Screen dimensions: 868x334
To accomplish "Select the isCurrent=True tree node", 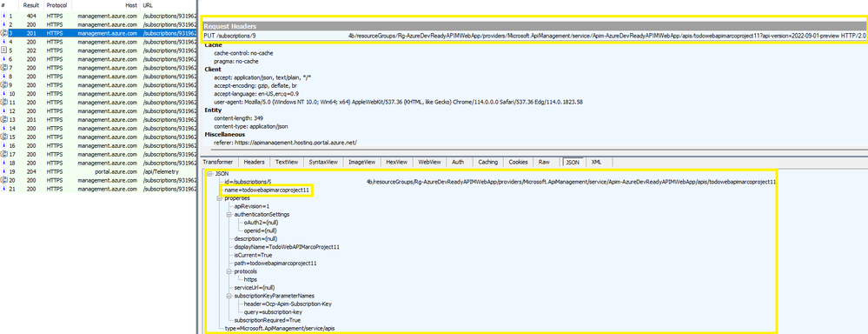I will 252,255.
